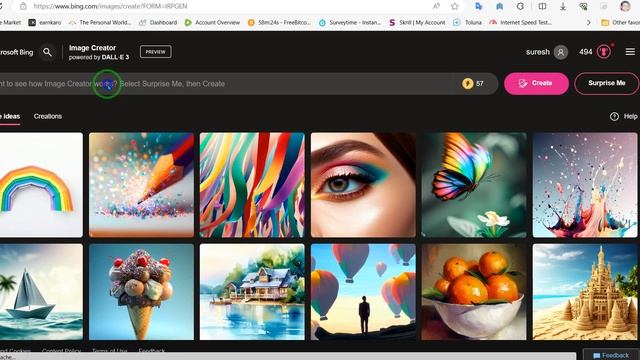Open the PREVIEW badge button
Screen dimensions: 640x360
[x=156, y=52]
